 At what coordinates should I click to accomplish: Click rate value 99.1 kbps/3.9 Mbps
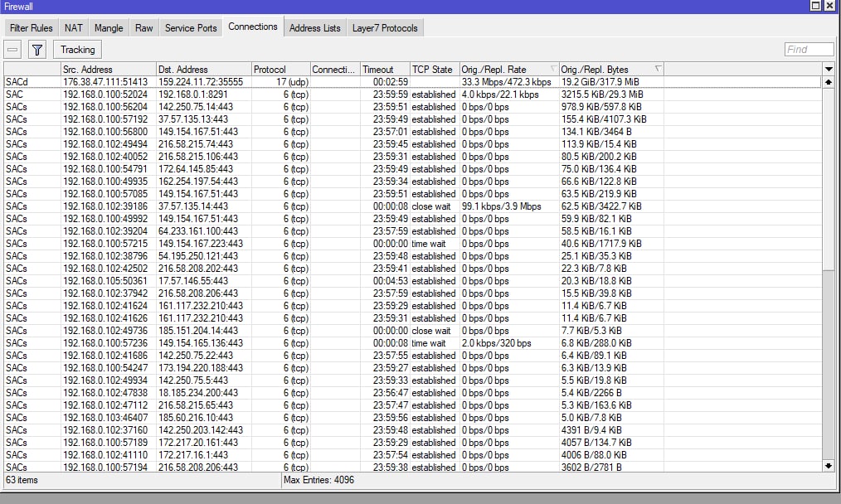(x=502, y=206)
